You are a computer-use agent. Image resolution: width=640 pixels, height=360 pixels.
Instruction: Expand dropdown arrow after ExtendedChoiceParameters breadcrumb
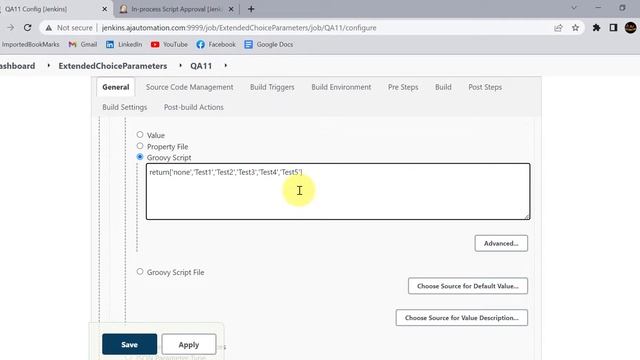(x=180, y=65)
